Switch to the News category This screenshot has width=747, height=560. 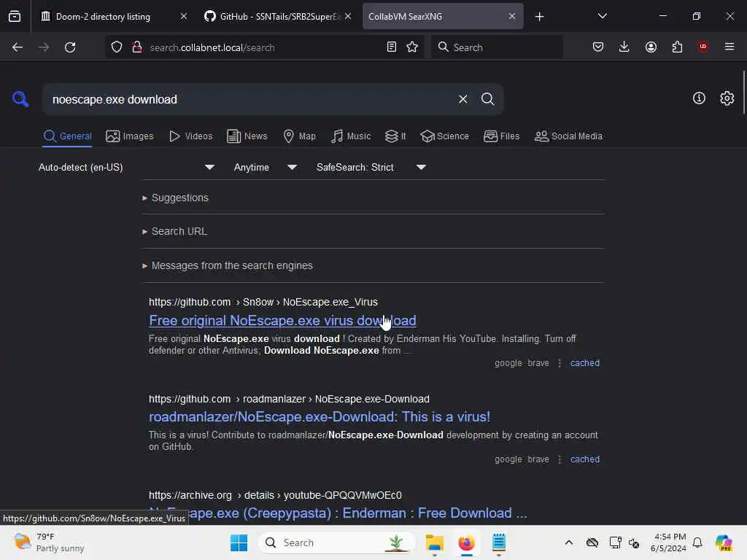click(247, 136)
